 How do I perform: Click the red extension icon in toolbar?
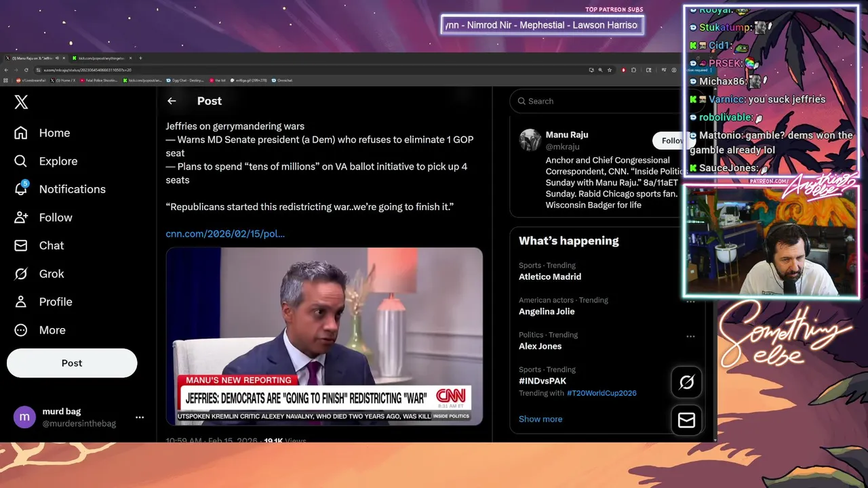pyautogui.click(x=624, y=70)
